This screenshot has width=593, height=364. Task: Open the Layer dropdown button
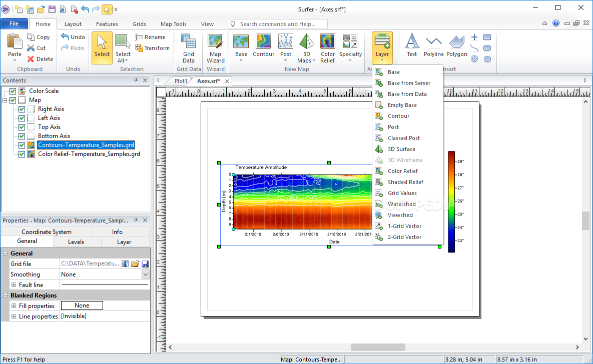tap(382, 48)
